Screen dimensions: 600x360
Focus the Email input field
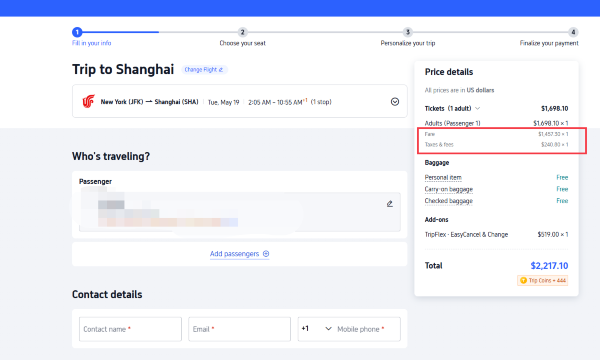(240, 329)
